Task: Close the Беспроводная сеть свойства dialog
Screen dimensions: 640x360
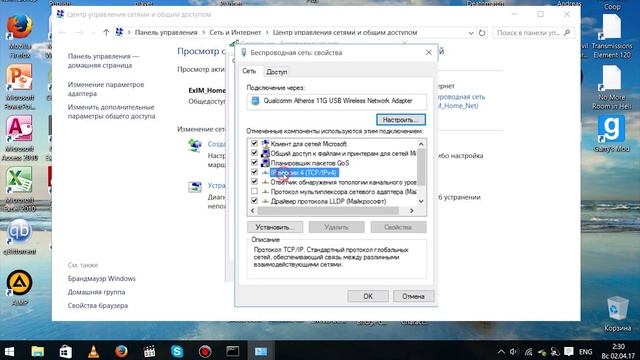Action: (429, 52)
